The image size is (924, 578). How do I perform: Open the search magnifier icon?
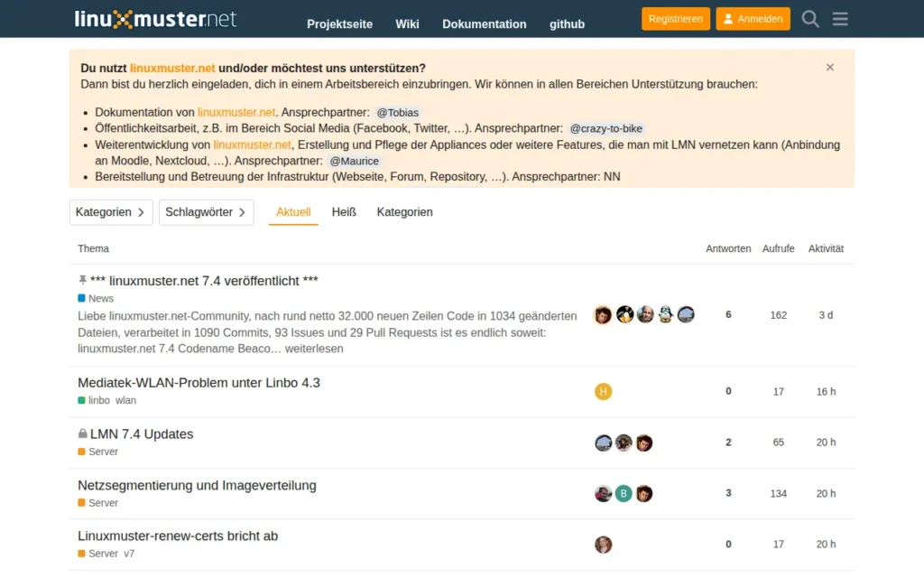[810, 19]
